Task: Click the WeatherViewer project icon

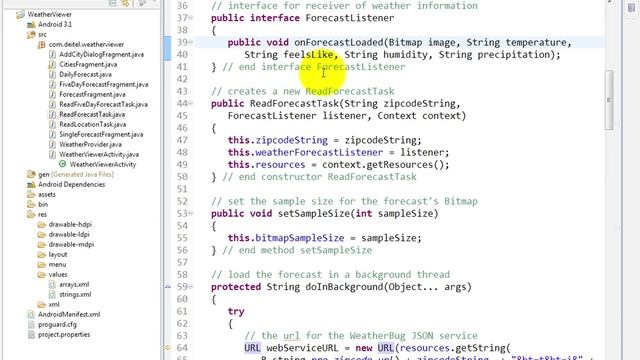Action: (20, 15)
